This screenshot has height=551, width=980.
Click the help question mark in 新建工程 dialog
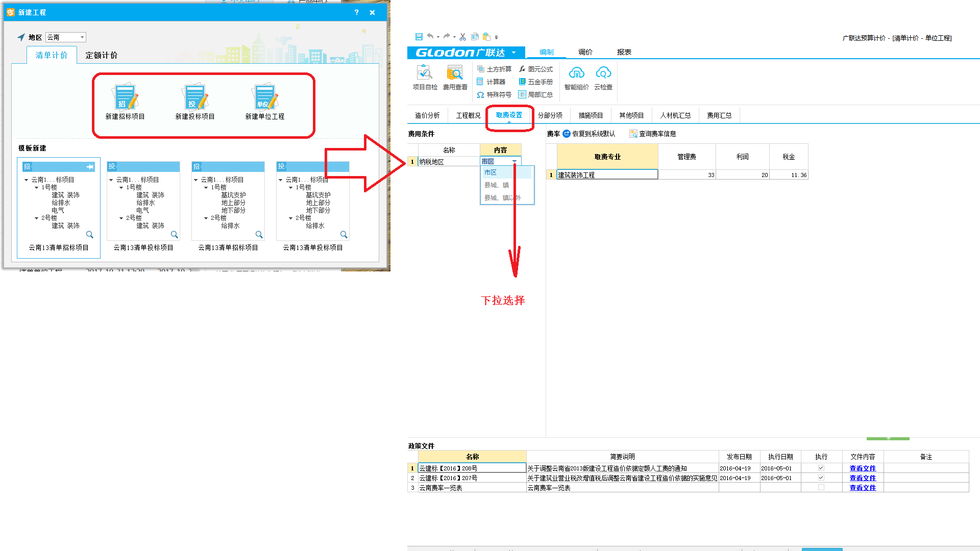(356, 12)
